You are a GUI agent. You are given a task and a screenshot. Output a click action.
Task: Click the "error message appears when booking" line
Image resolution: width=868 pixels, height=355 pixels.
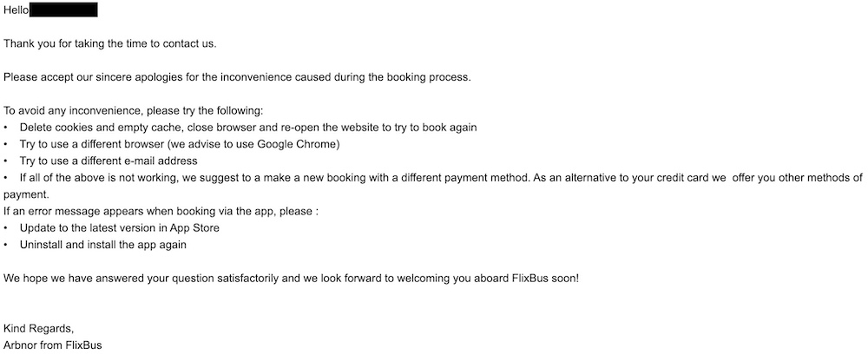161,212
